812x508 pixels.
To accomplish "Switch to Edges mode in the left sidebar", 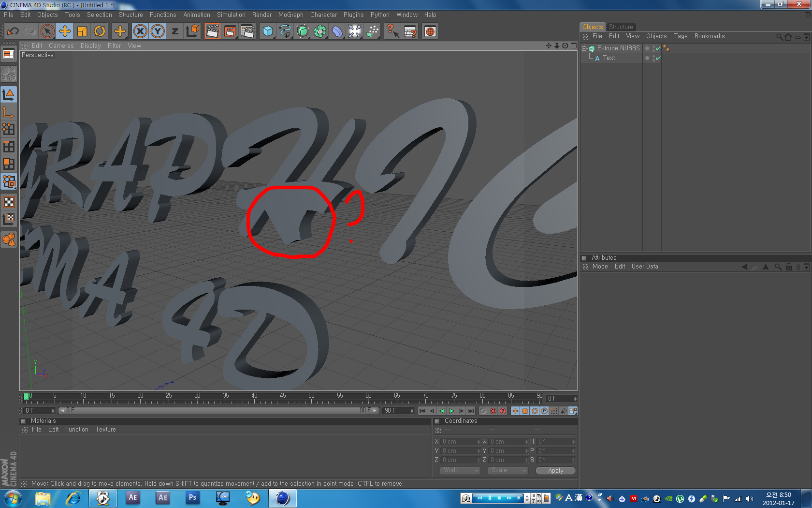I will click(x=9, y=146).
